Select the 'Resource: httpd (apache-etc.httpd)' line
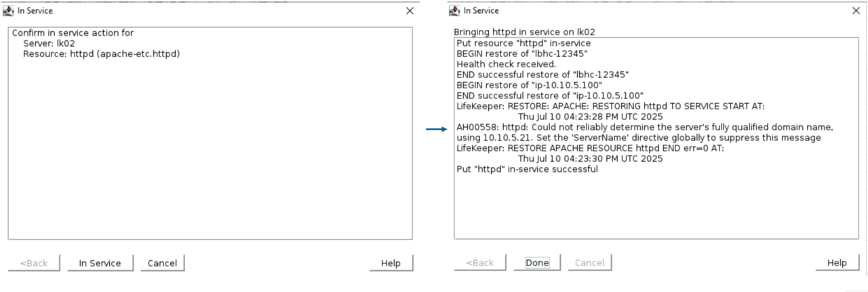 pos(102,54)
